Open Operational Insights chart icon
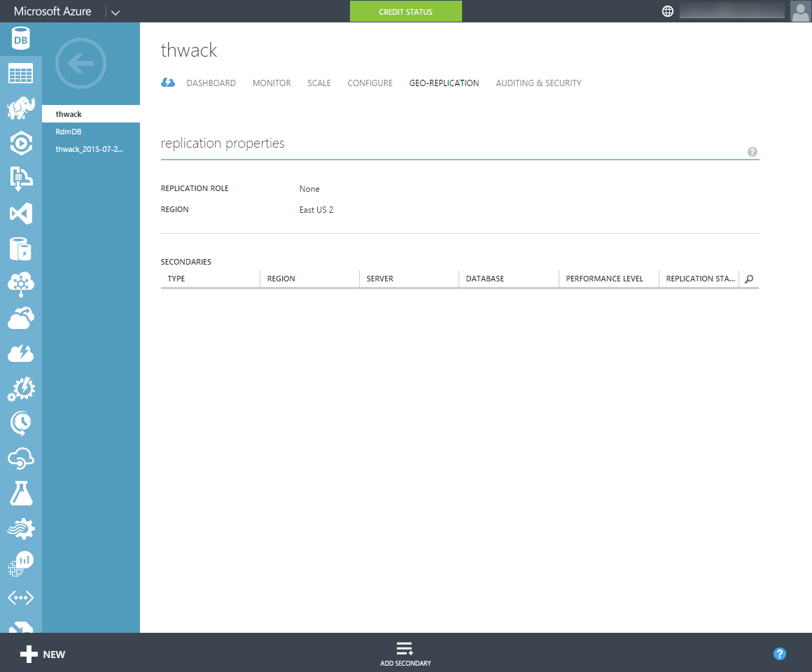The width and height of the screenshot is (812, 672). pos(21,563)
